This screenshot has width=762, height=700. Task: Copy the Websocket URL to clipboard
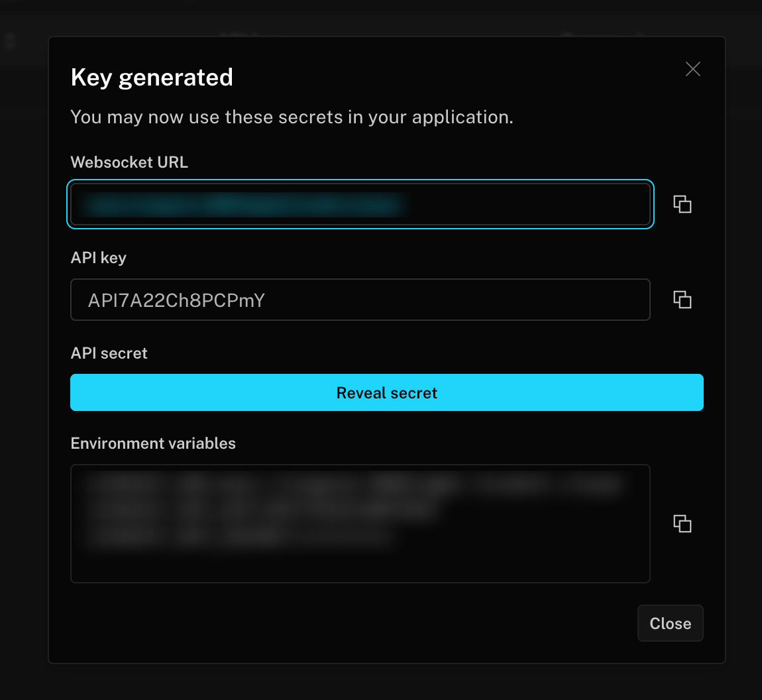tap(682, 204)
